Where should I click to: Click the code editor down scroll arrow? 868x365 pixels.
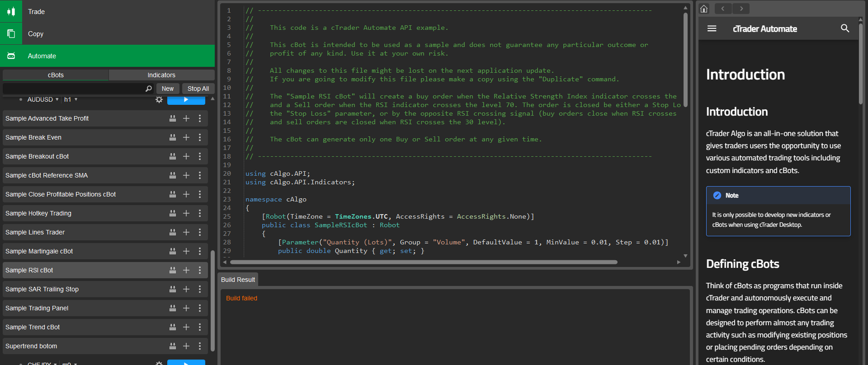[685, 256]
